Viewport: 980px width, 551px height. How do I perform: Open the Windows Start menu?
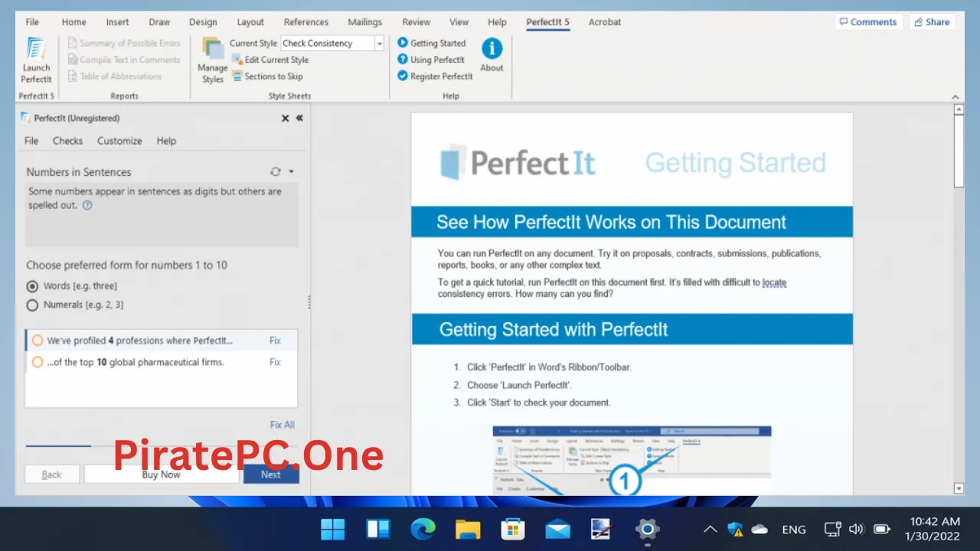(332, 529)
